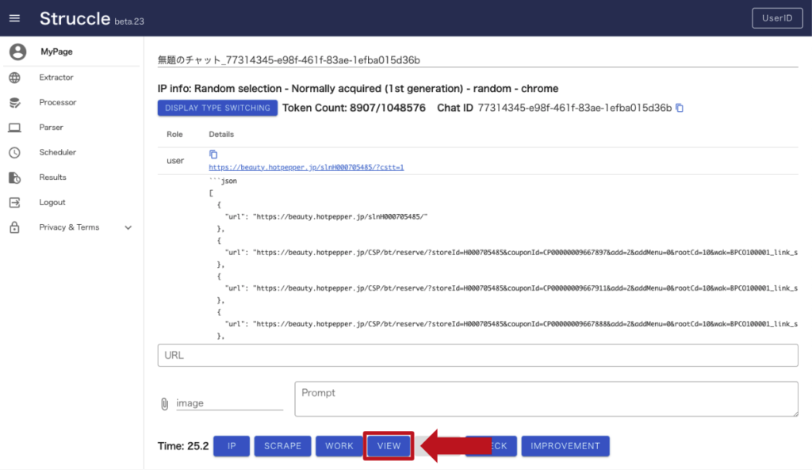
Task: Click the IP button
Action: pos(231,446)
